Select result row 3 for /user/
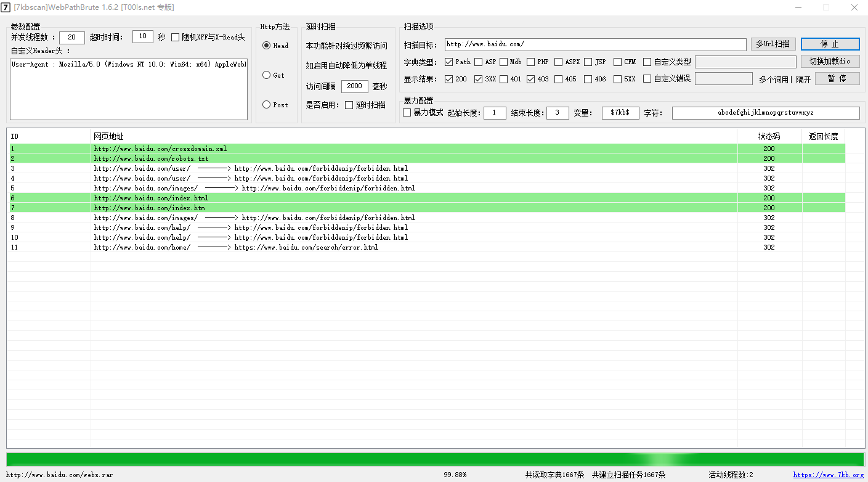Image resolution: width=868 pixels, height=482 pixels. pyautogui.click(x=426, y=168)
